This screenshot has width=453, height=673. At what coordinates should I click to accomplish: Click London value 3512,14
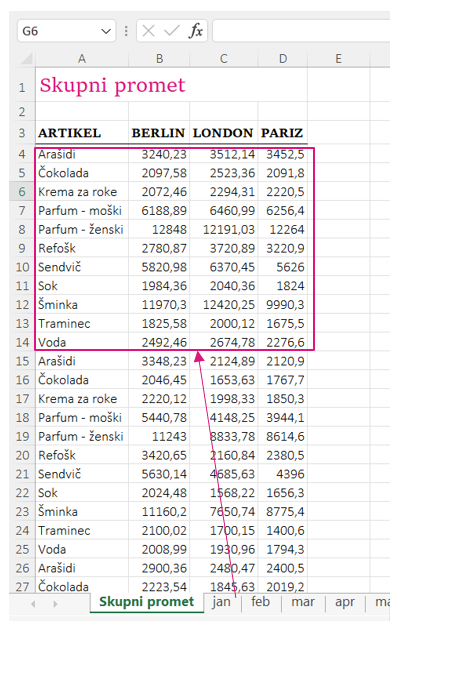tap(224, 154)
